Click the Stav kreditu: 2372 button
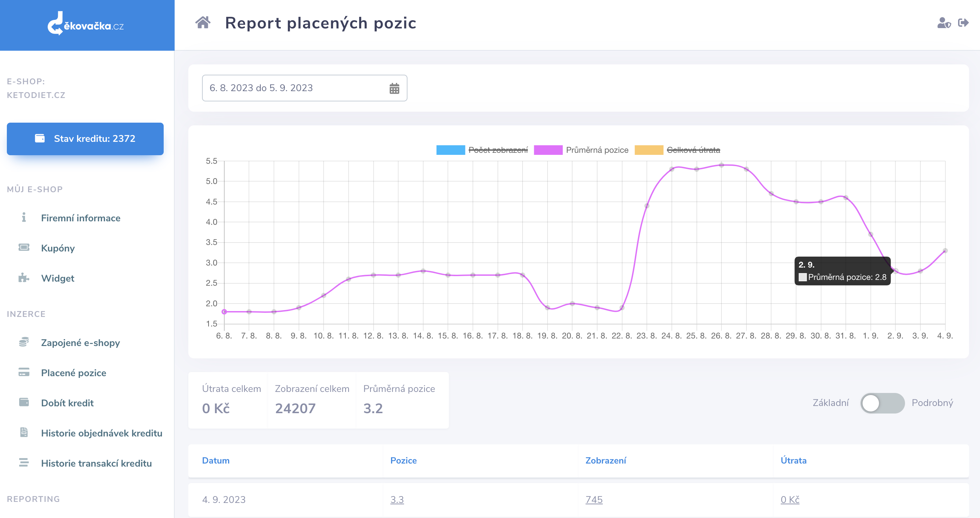 point(85,138)
